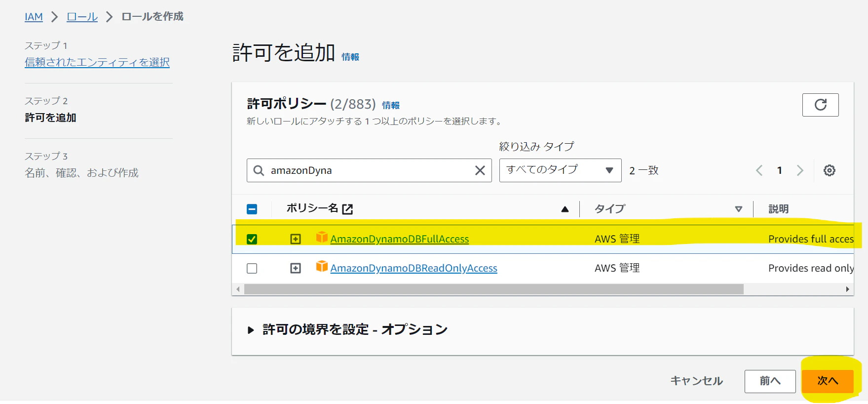Sort by policy name ascending arrow
Image resolution: width=868 pixels, height=404 pixels.
coord(565,209)
